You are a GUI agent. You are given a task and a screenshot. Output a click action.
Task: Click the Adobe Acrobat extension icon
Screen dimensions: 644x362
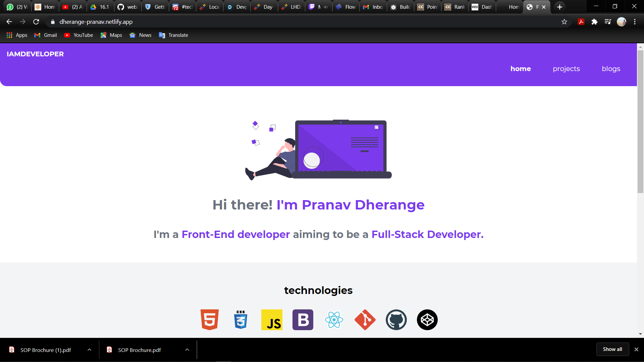click(581, 21)
